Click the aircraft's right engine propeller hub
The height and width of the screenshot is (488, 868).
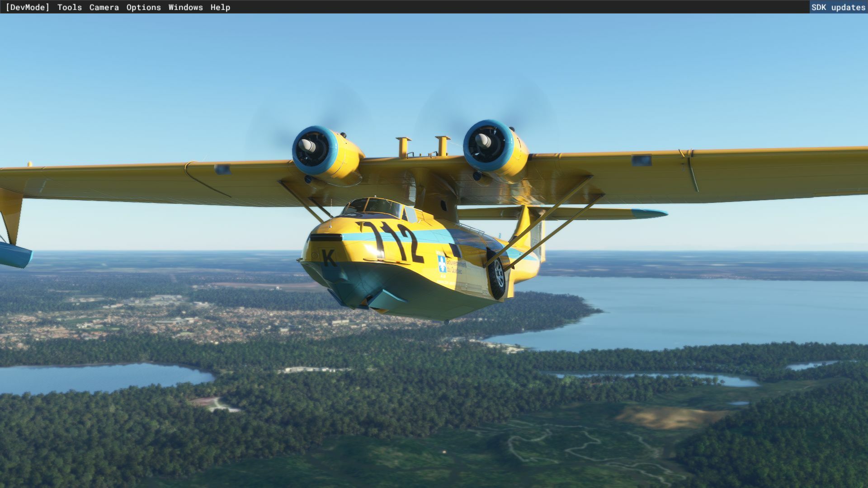click(x=482, y=141)
